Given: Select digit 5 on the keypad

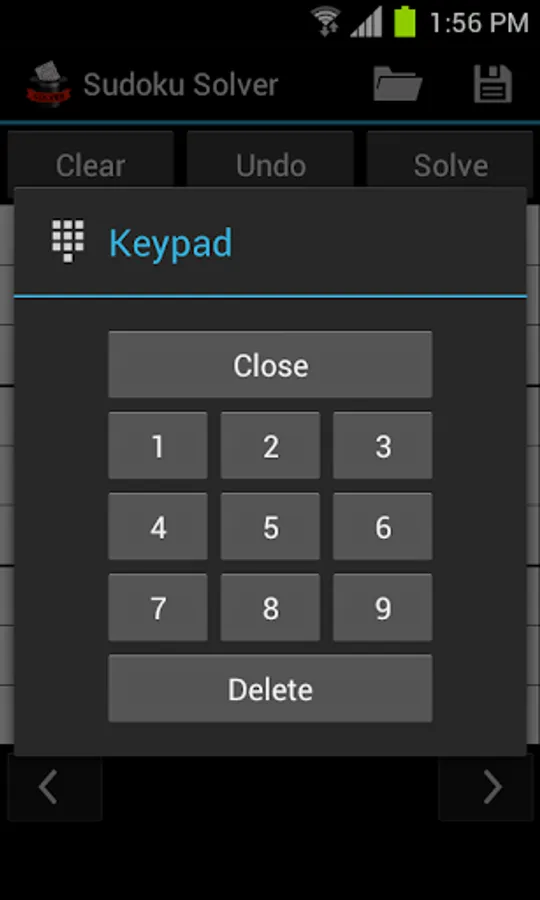Looking at the screenshot, I should pyautogui.click(x=270, y=526).
